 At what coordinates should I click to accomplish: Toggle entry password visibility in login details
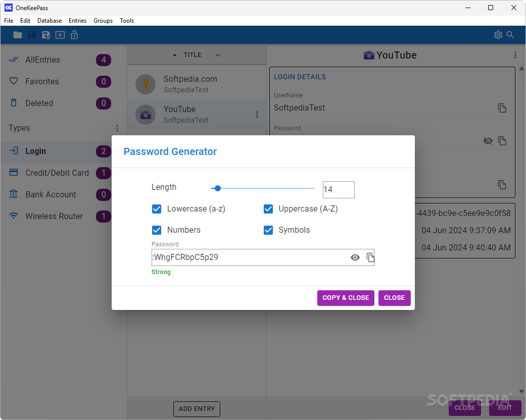click(x=488, y=141)
